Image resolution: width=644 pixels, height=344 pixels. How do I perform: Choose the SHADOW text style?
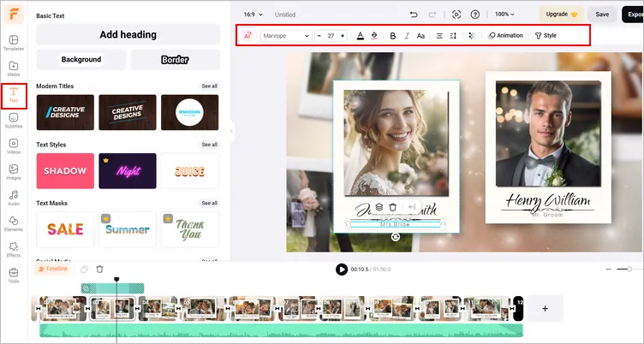[x=65, y=171]
